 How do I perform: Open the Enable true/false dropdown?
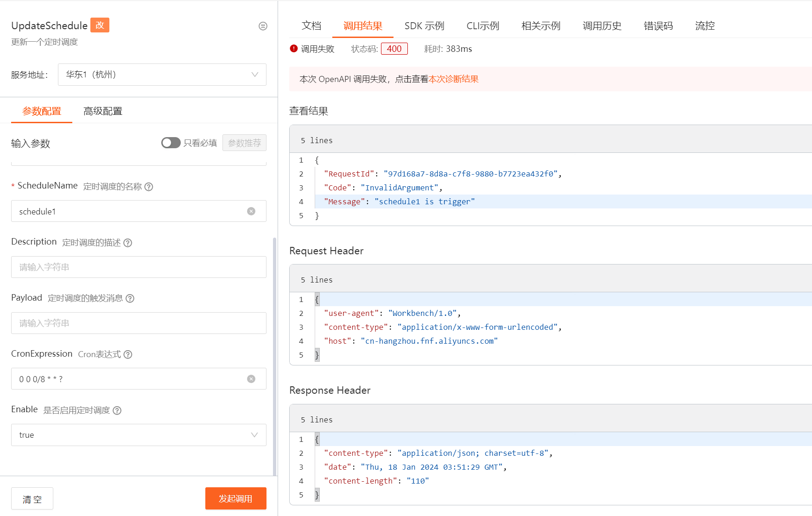point(139,435)
